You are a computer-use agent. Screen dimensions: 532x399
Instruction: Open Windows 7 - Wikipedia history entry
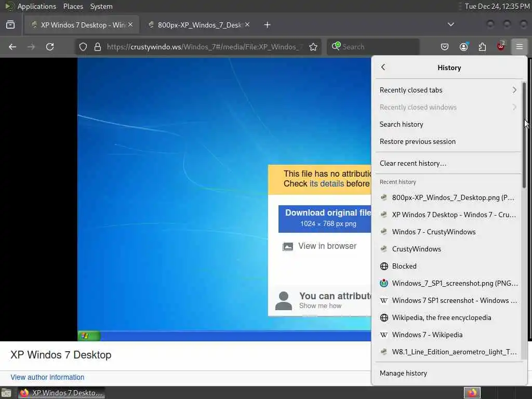pyautogui.click(x=448, y=335)
